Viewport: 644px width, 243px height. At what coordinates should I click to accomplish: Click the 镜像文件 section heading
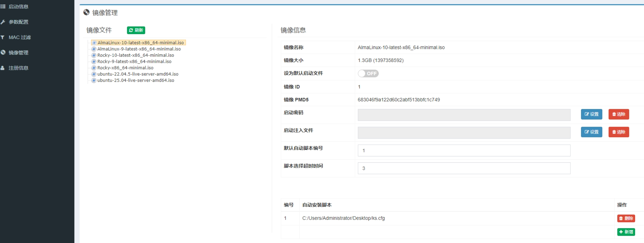(99, 30)
